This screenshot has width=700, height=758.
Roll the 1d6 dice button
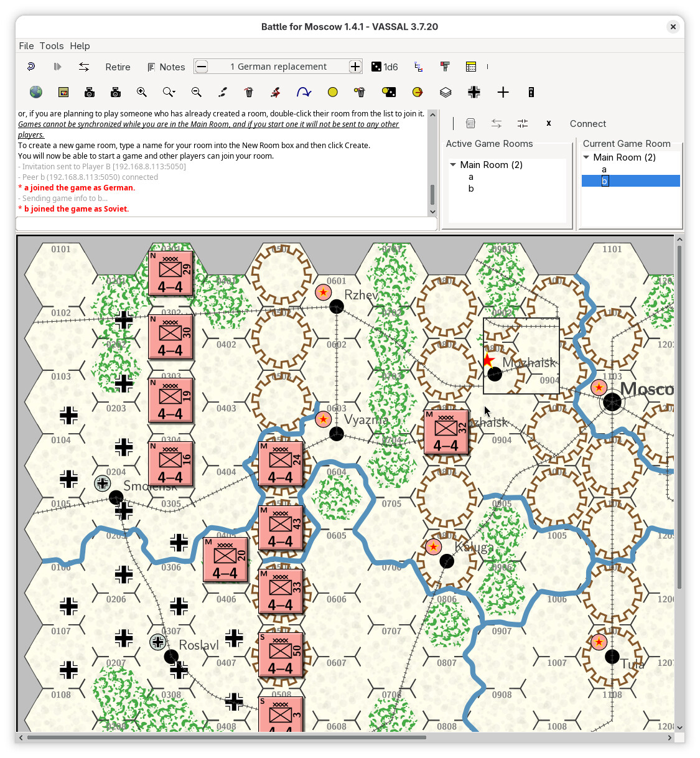pyautogui.click(x=385, y=67)
